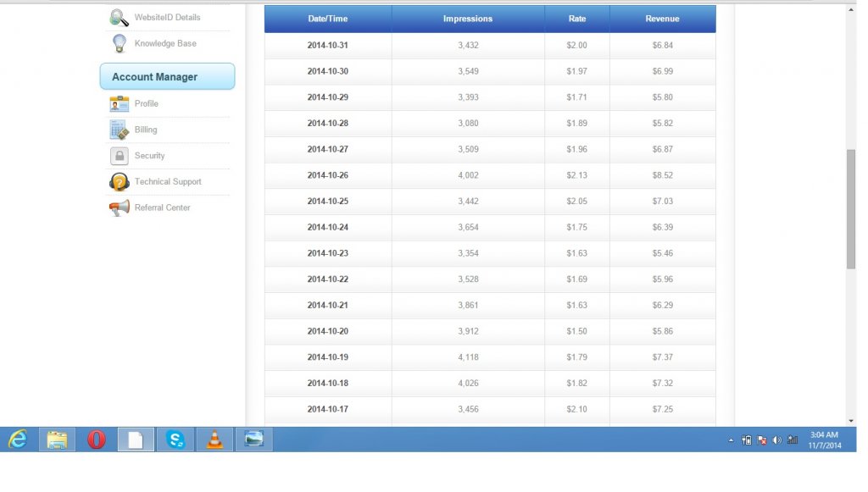Open the Technical Support link
Viewport: 868px width, 492px height.
click(x=168, y=182)
